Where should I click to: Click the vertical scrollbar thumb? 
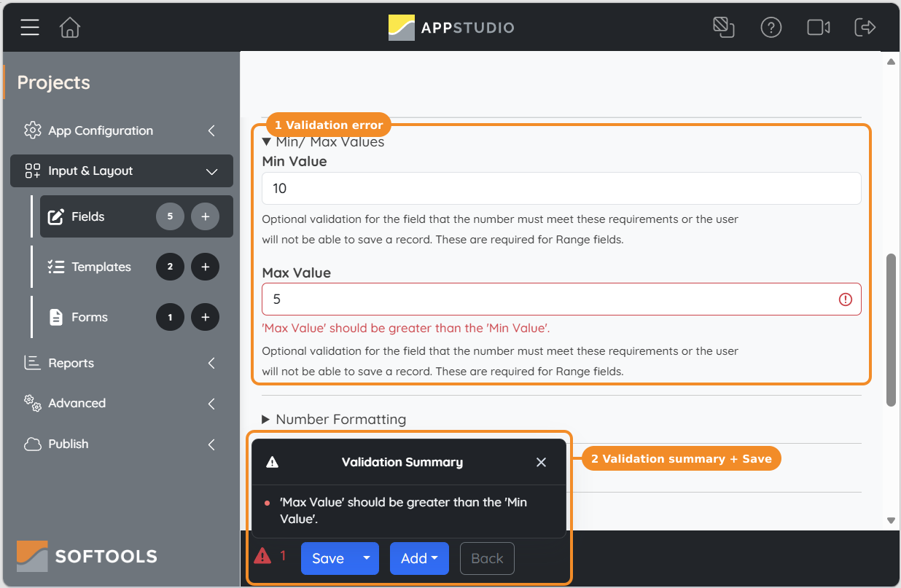point(891,330)
